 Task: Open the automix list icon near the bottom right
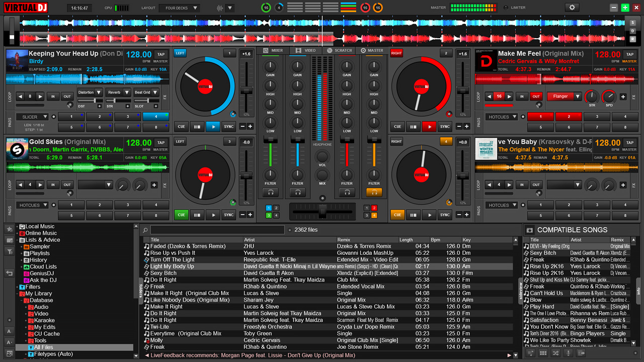pyautogui.click(x=582, y=353)
